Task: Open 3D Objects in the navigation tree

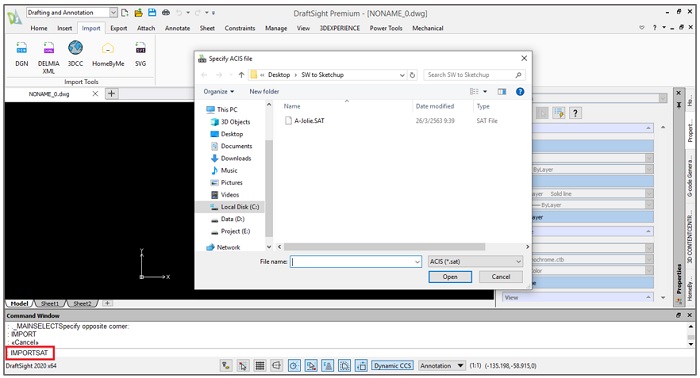Action: point(235,121)
